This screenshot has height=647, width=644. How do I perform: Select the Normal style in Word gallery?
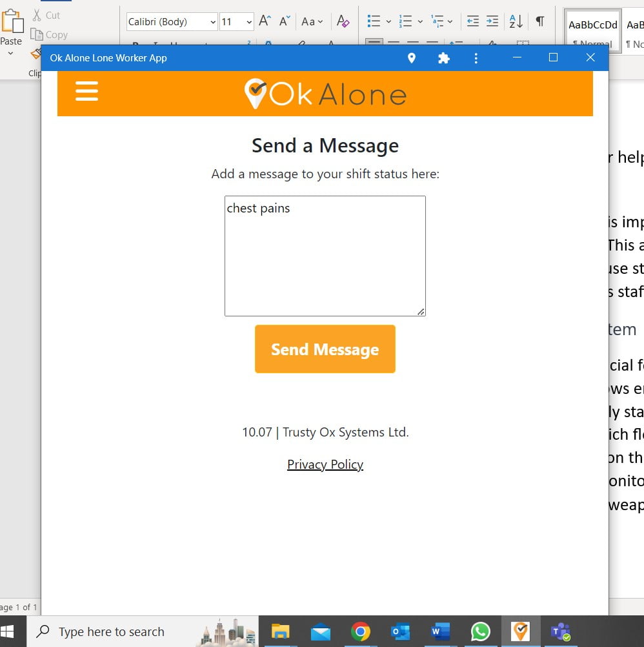click(592, 31)
